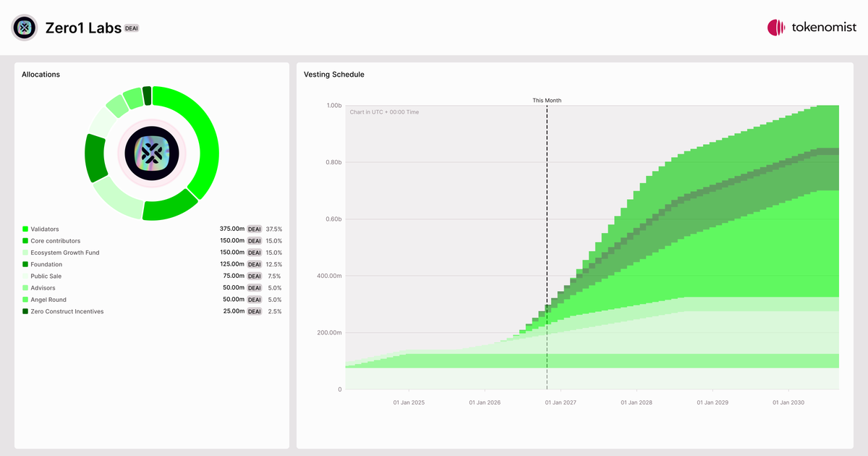Select the Foundation allocation label
Image resolution: width=868 pixels, height=456 pixels.
46,264
